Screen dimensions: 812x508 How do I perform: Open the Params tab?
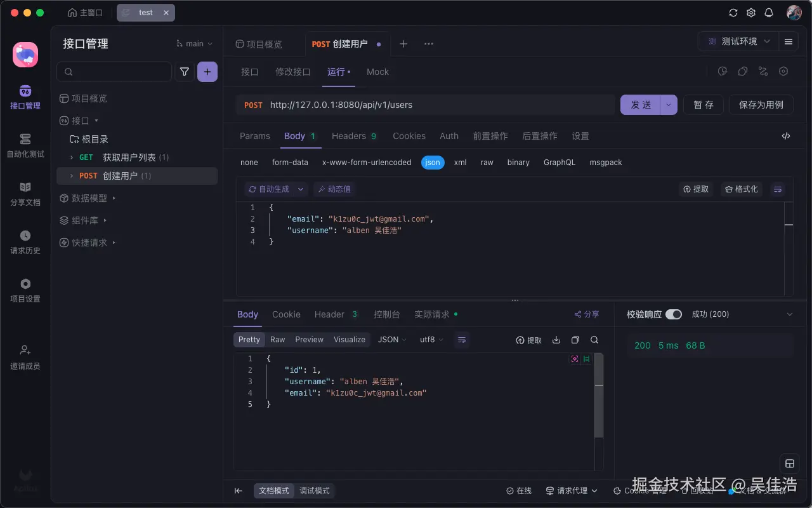tap(255, 136)
